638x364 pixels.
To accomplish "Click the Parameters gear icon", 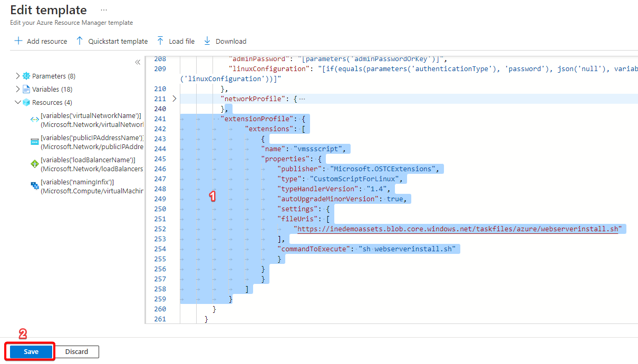I will click(x=26, y=76).
